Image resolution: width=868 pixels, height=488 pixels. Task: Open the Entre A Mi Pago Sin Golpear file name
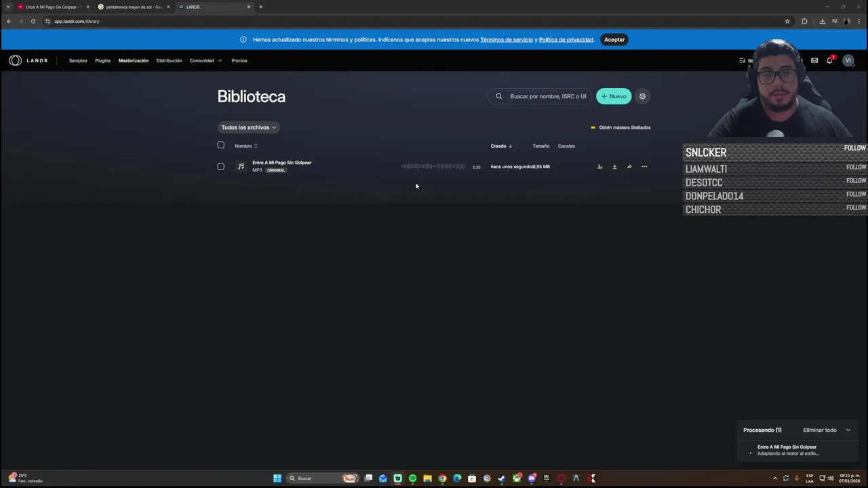tap(282, 163)
